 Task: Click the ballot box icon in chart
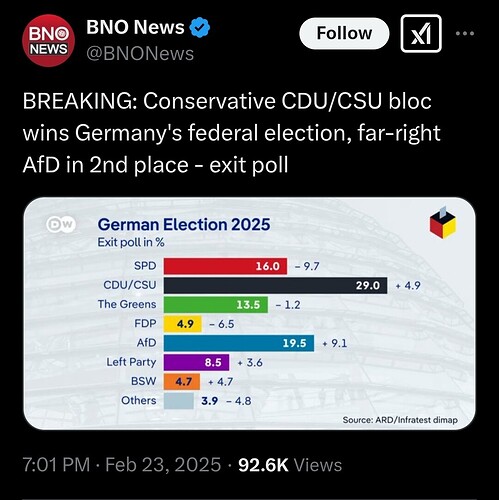443,223
